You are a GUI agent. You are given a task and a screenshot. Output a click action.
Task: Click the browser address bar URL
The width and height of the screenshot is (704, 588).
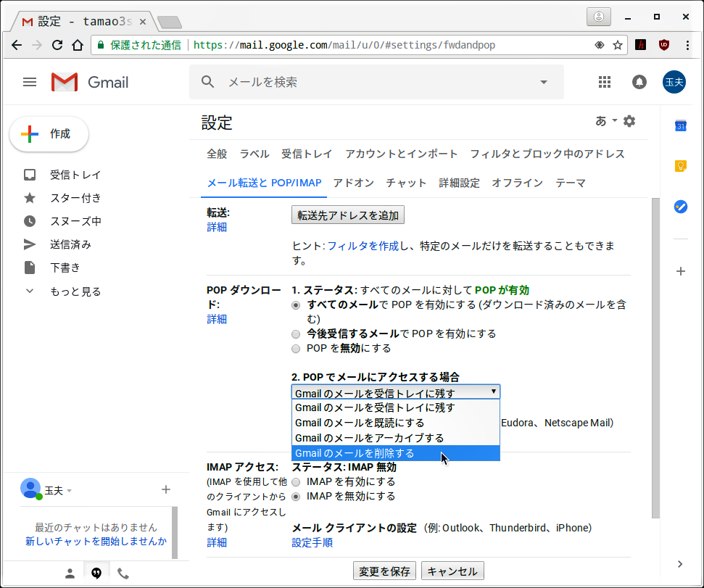coord(344,45)
